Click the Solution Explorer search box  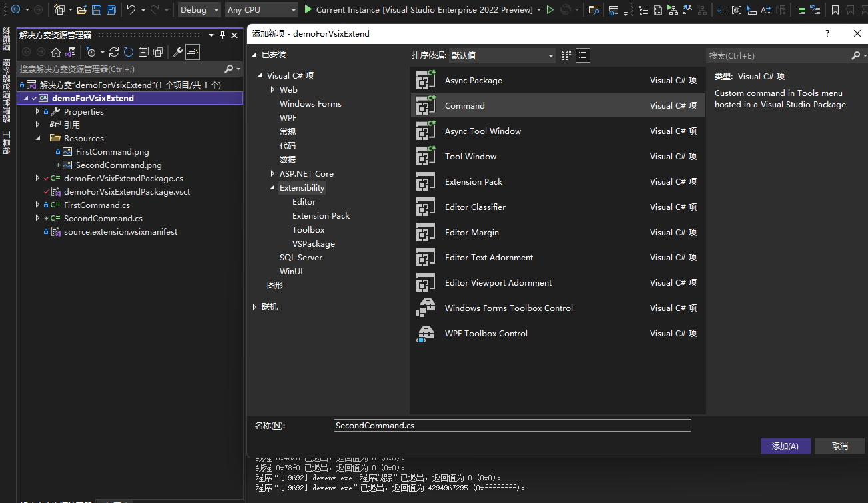tap(120, 69)
